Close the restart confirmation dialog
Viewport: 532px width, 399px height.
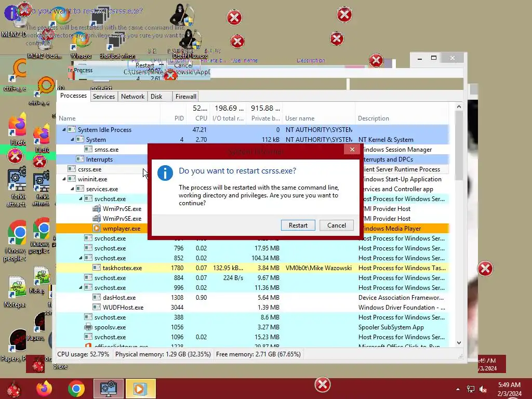(352, 149)
